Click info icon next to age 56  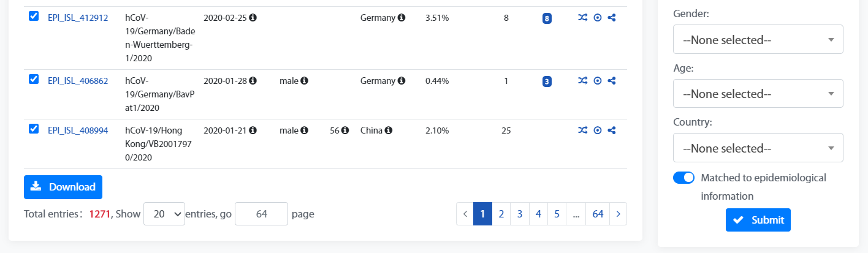coord(345,130)
